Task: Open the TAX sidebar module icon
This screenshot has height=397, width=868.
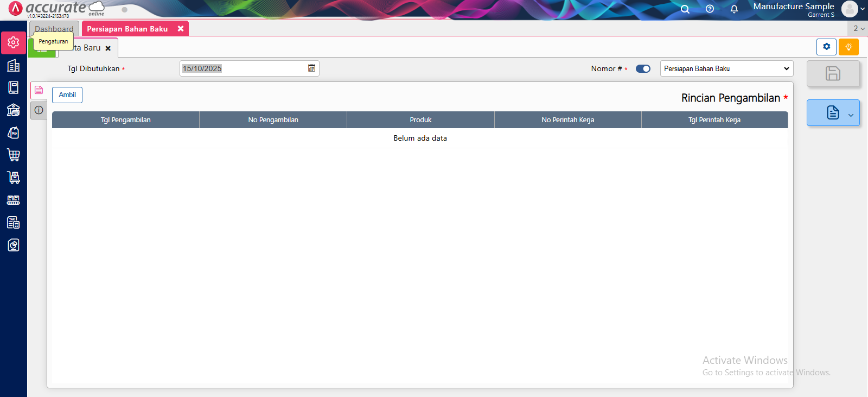Action: click(x=14, y=223)
